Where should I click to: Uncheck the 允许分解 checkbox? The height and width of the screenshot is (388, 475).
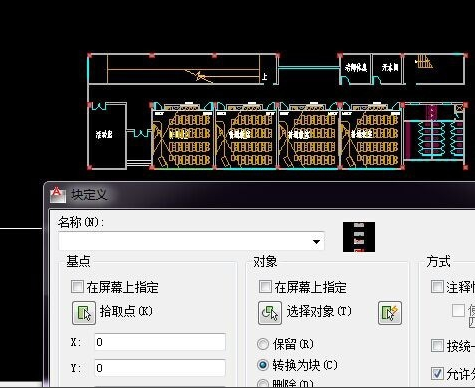(437, 373)
